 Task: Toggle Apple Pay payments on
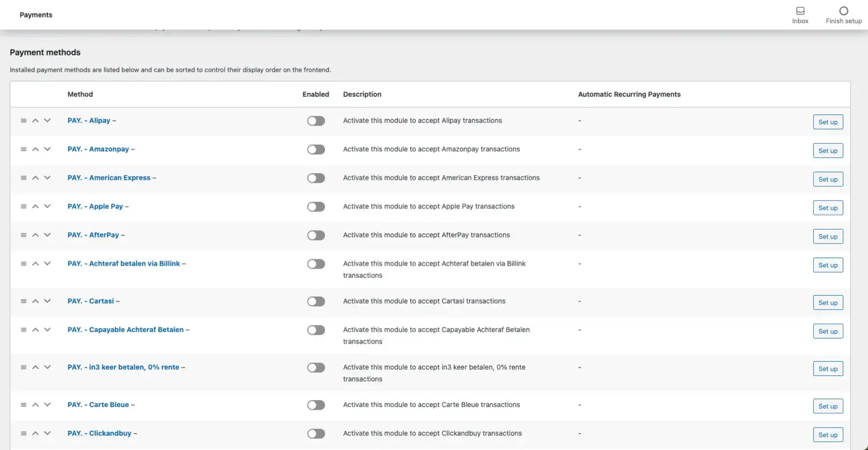[x=316, y=206]
